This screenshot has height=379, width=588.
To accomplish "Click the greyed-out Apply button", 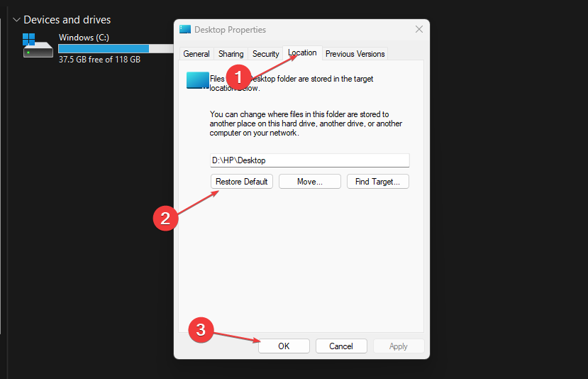I will click(398, 346).
